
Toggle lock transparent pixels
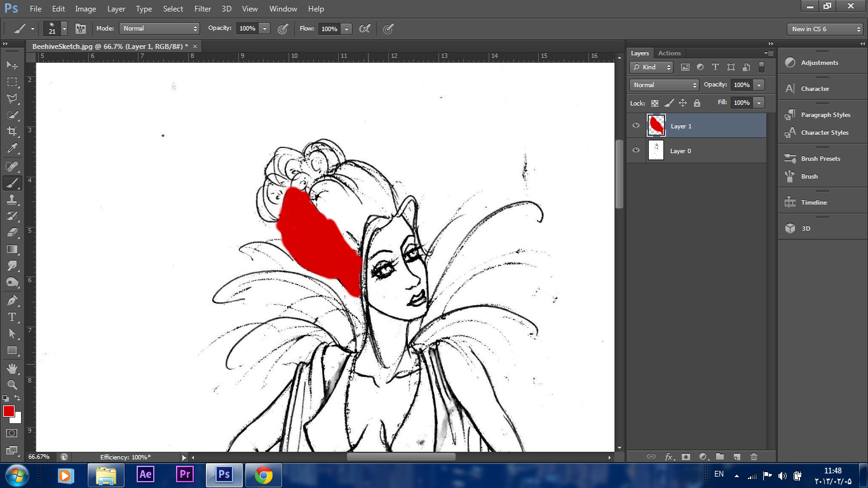[654, 103]
